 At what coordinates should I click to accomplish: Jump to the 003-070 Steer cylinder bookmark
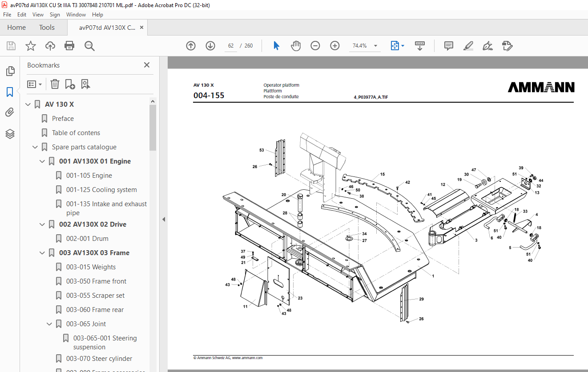point(99,359)
